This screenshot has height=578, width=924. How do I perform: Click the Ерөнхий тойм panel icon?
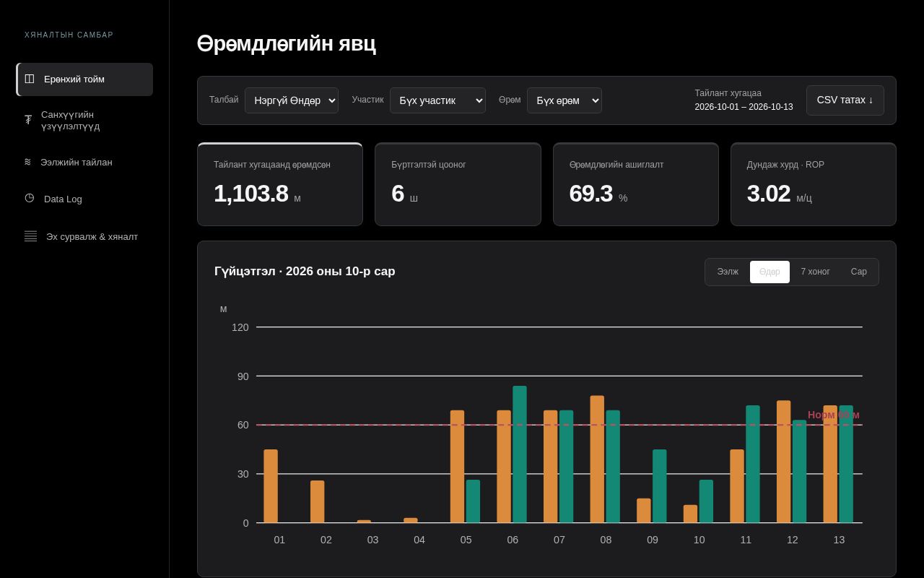point(30,79)
